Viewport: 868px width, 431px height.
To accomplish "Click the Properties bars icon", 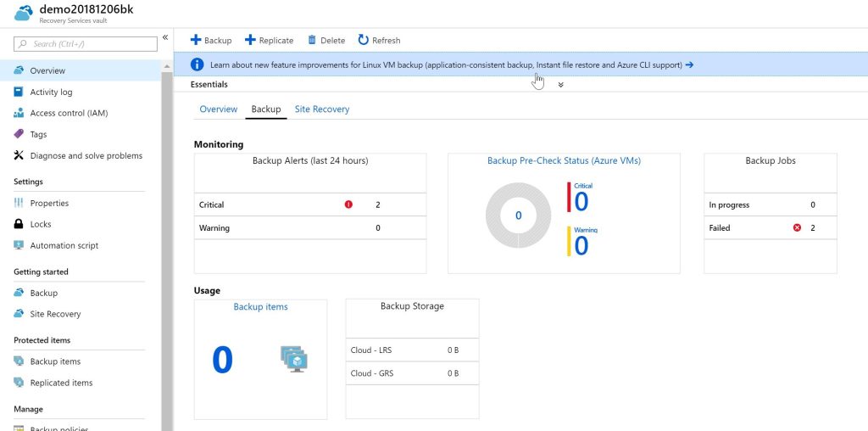I will [19, 203].
